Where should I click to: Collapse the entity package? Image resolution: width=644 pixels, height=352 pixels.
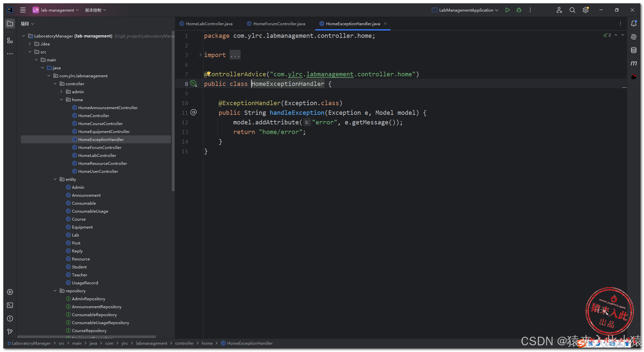click(55, 179)
